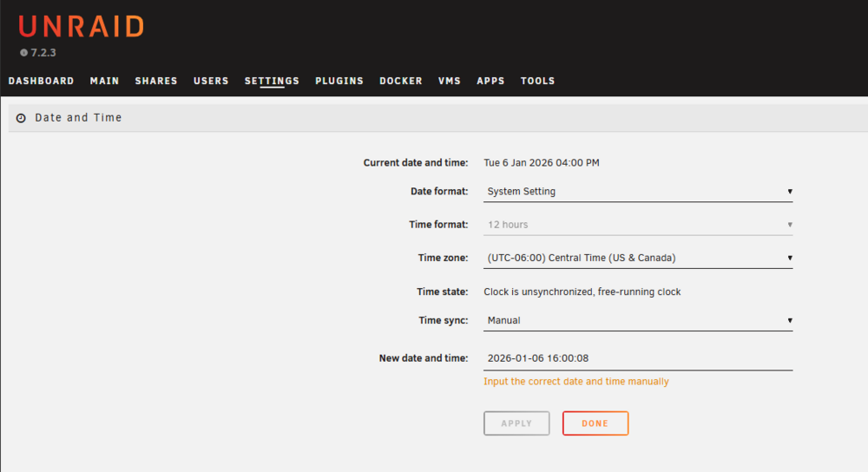Open the Tools menu
Screen dimensions: 868x472
537,81
